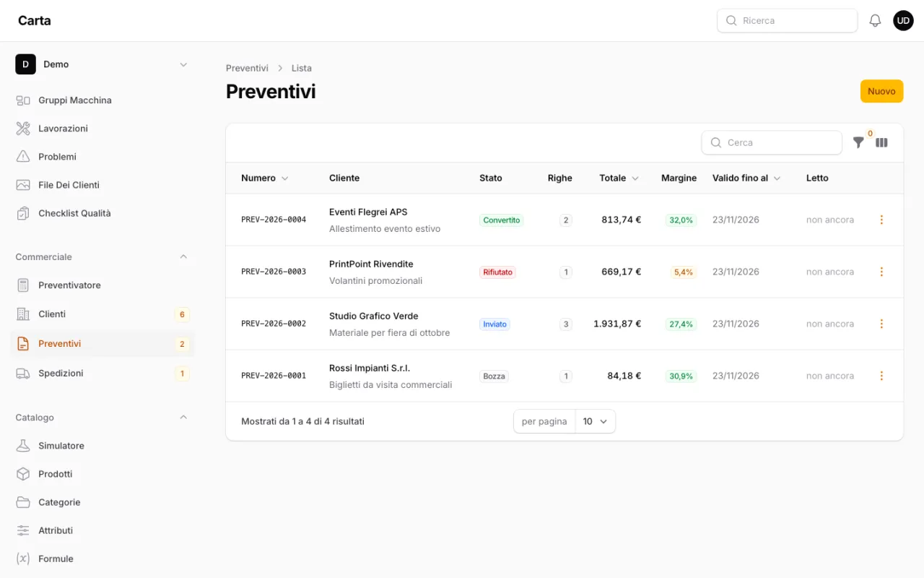Viewport: 924px width, 578px height.
Task: Open the notifications bell
Action: 875,21
